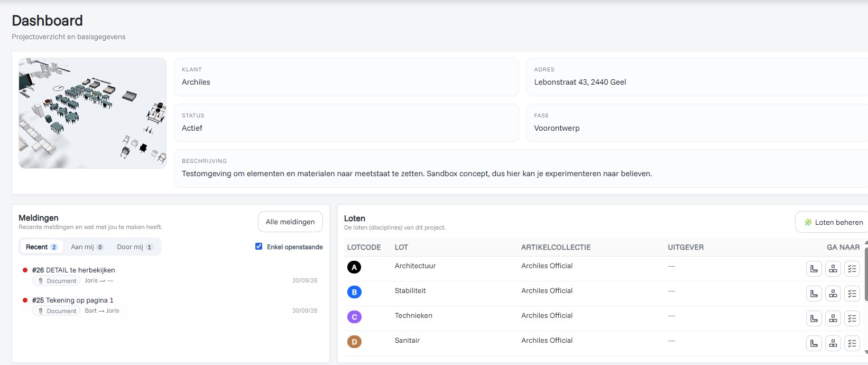868x365 pixels.
Task: Click the Actief status value
Action: click(192, 128)
